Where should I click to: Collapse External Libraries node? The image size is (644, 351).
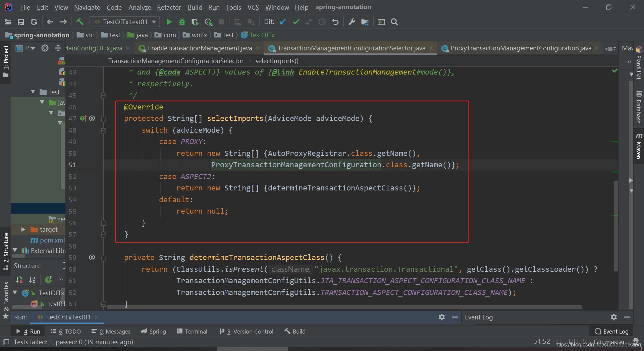tap(15, 251)
